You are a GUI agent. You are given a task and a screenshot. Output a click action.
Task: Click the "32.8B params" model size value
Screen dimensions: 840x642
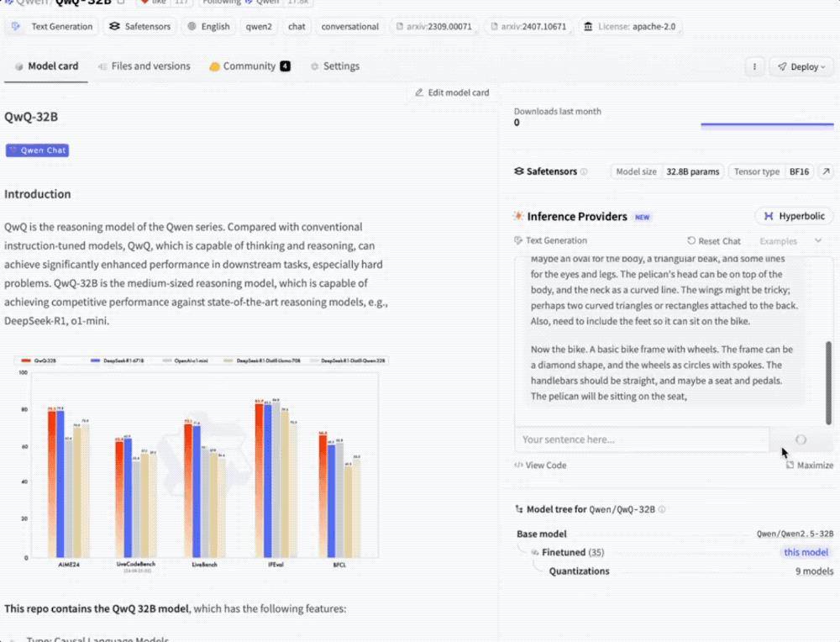[x=693, y=171]
